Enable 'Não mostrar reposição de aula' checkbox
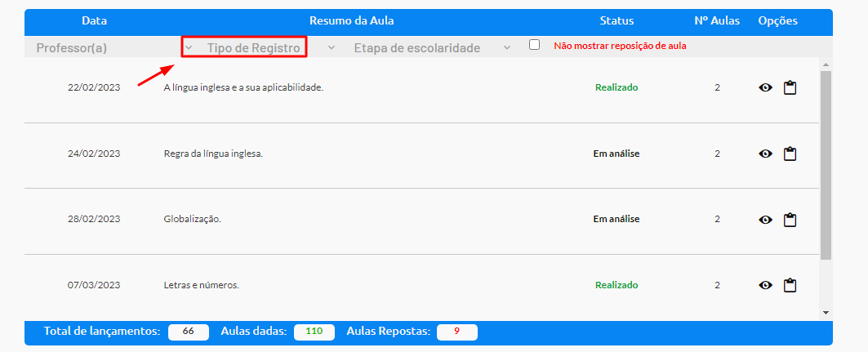 [534, 45]
